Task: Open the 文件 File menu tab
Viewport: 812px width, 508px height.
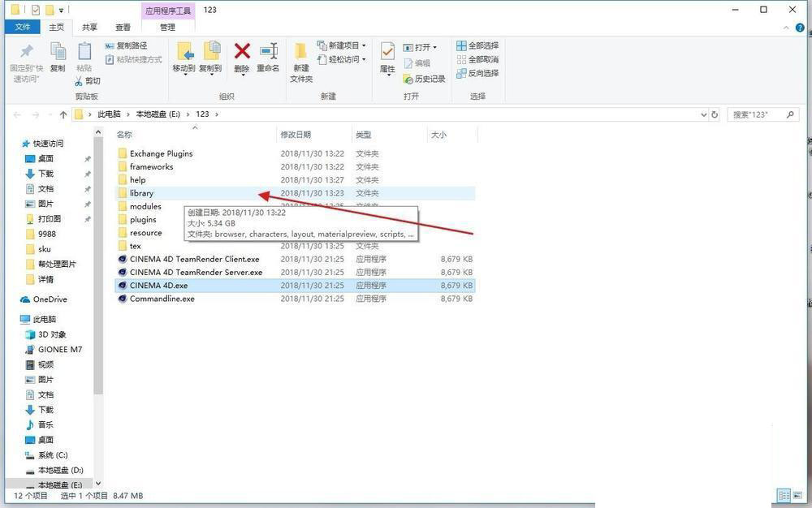Action: (23, 27)
